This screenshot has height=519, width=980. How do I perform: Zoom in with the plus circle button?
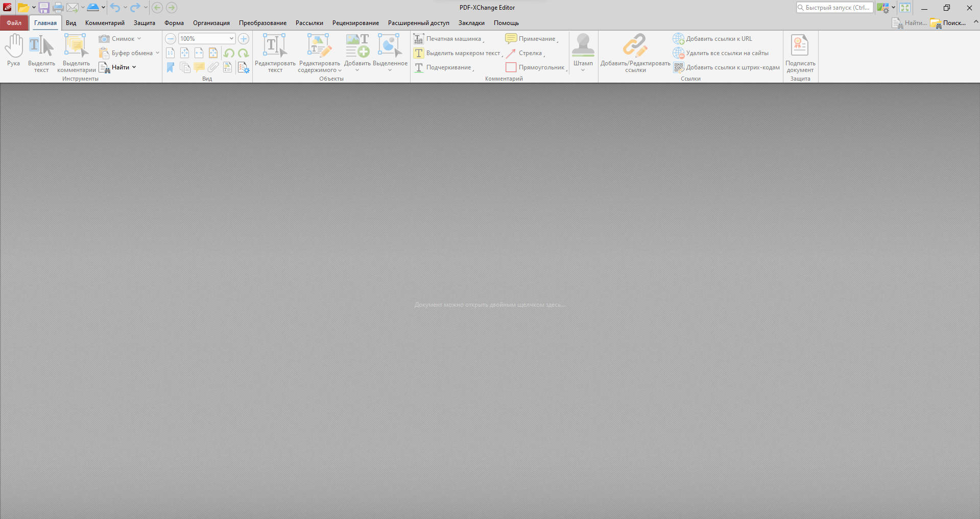pos(244,39)
